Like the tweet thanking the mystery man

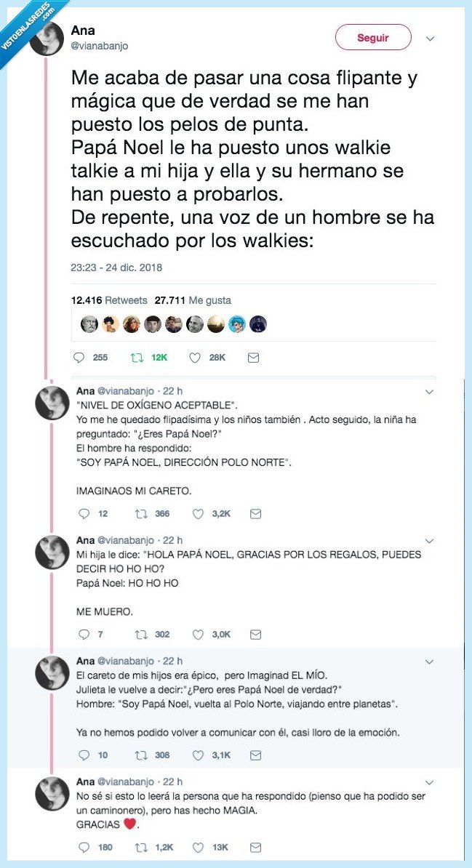[197, 847]
